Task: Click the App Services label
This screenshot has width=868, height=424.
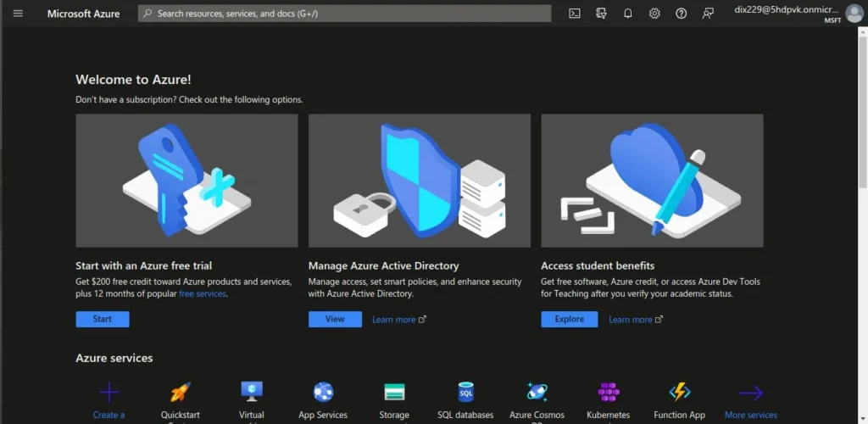Action: 323,415
